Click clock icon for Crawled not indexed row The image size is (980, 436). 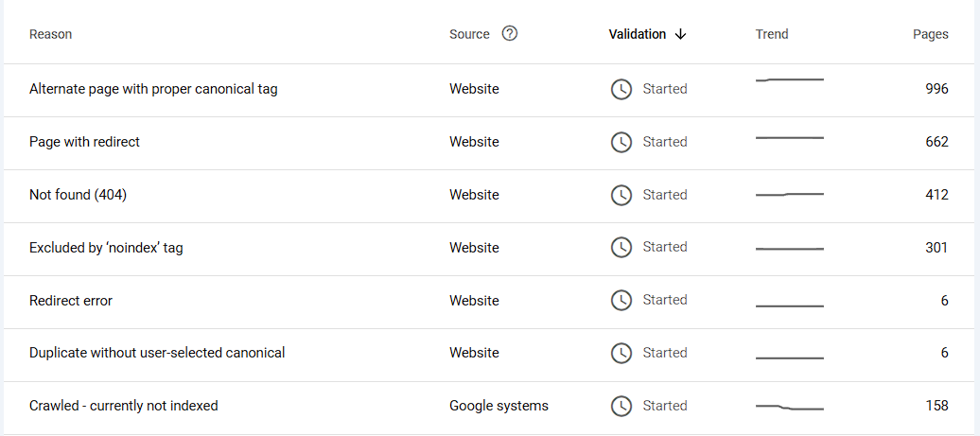(621, 406)
